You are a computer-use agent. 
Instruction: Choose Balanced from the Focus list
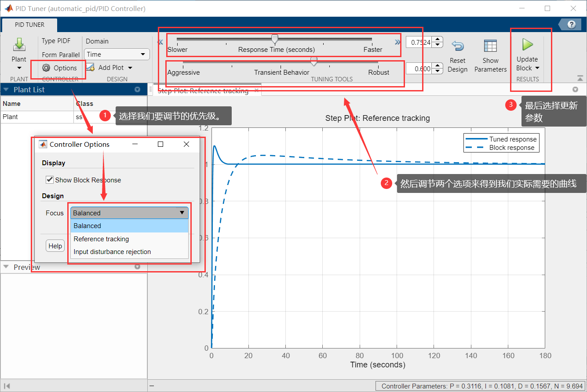tap(129, 226)
